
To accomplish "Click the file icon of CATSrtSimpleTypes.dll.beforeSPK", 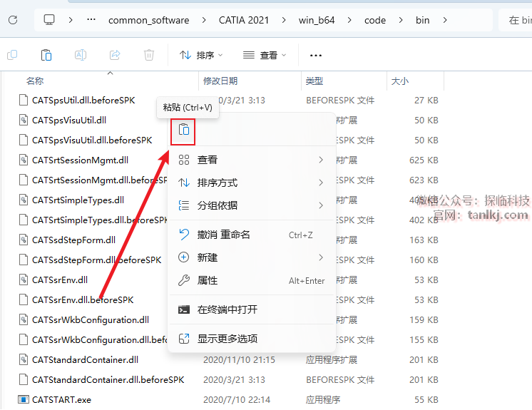I will click(x=24, y=220).
